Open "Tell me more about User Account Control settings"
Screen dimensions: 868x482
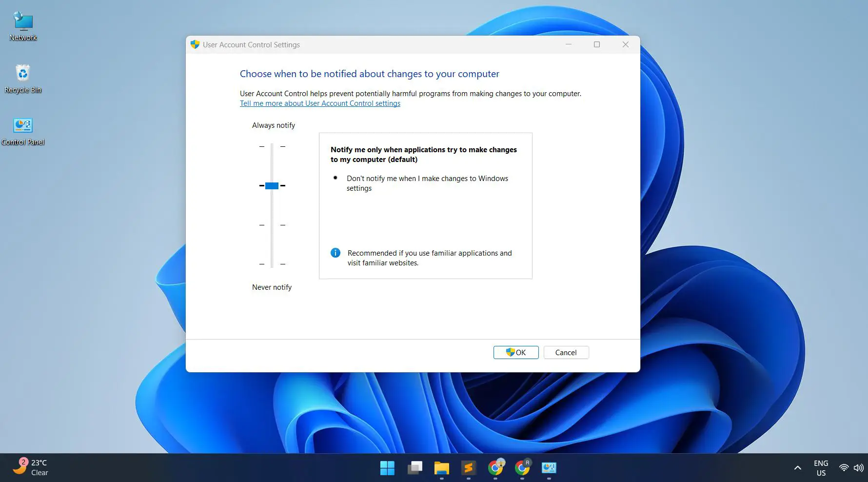coord(320,103)
